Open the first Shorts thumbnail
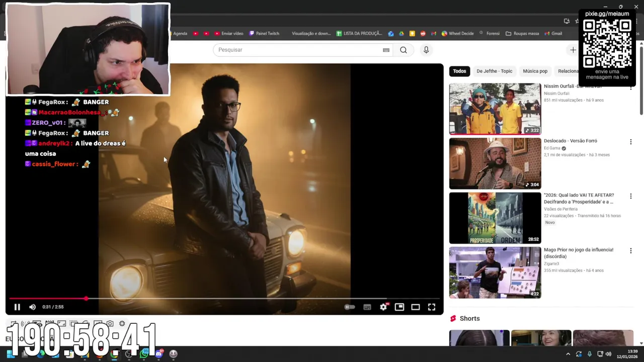This screenshot has height=362, width=644. pos(479,338)
